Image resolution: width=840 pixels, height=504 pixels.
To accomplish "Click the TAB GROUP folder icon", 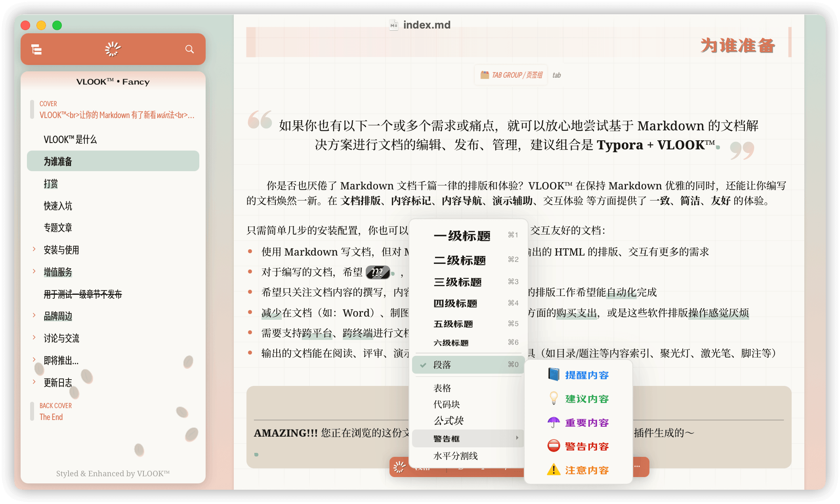I will tap(484, 75).
